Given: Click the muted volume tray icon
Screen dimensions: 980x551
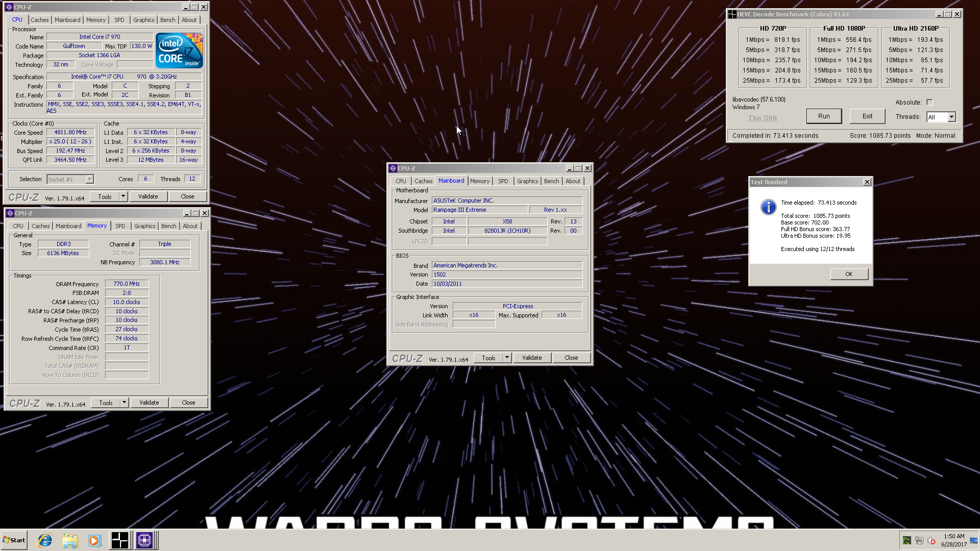Looking at the screenshot, I should point(932,541).
